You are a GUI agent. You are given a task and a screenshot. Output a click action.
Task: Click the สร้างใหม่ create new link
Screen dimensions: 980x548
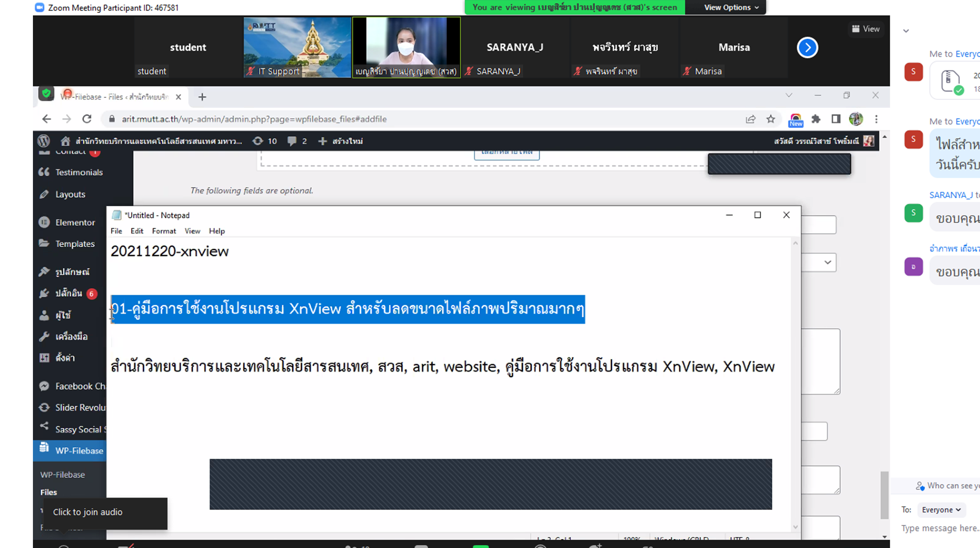click(x=347, y=141)
